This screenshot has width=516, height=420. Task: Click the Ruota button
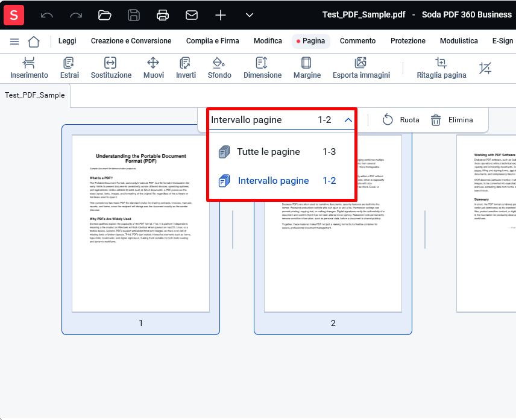pos(401,120)
